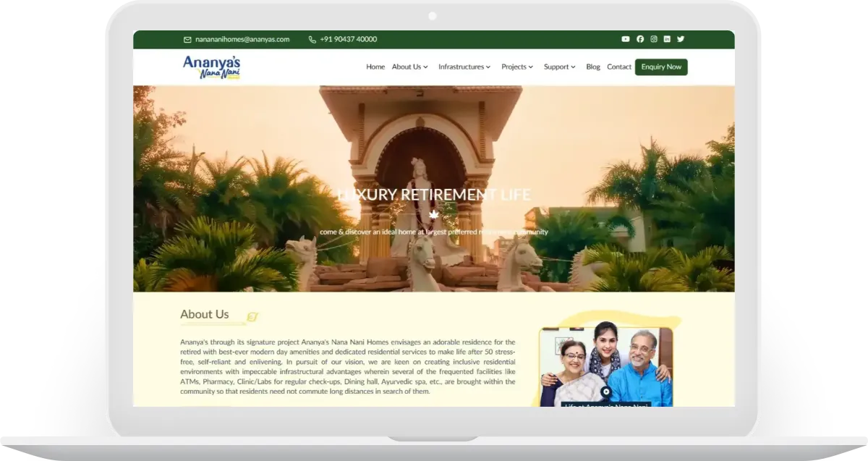Open the YouTube social icon

[x=626, y=39]
